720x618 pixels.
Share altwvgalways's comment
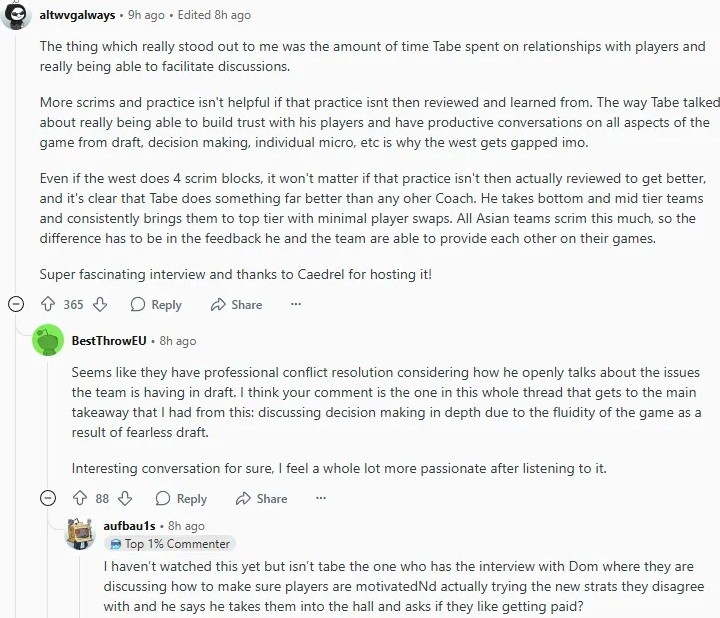(x=236, y=305)
